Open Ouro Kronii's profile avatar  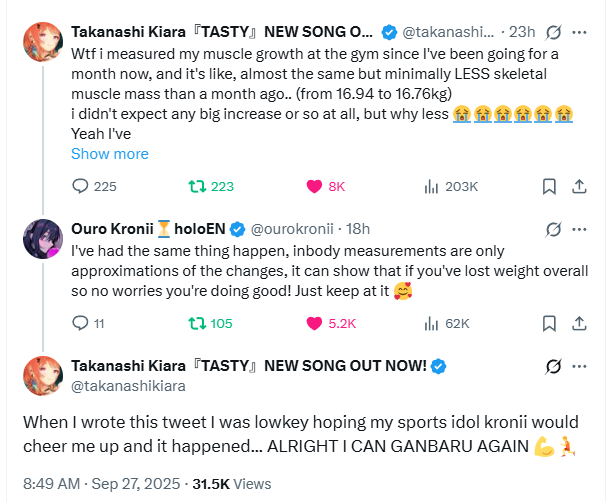pyautogui.click(x=44, y=239)
